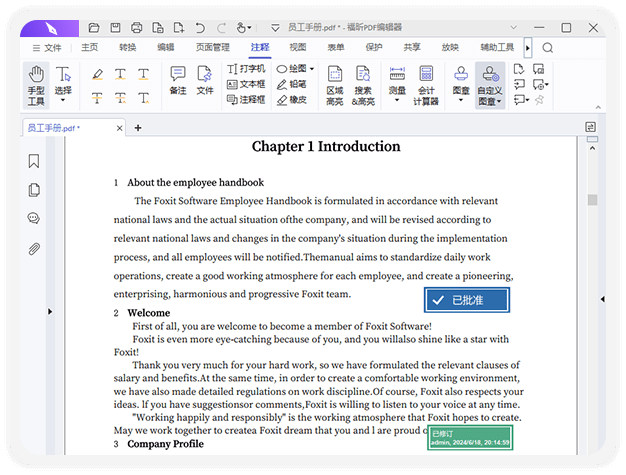Click 'Chapter 1 Introduction' heading
626x475 pixels.
pos(326,146)
